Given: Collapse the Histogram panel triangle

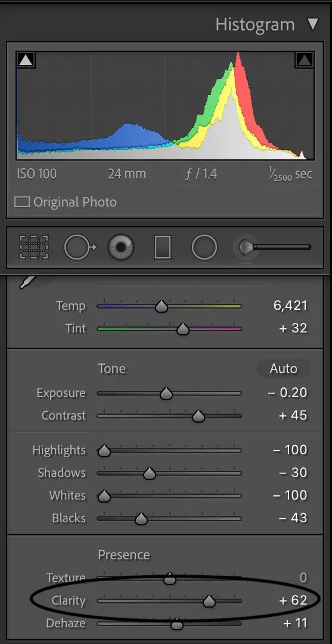Looking at the screenshot, I should [313, 24].
